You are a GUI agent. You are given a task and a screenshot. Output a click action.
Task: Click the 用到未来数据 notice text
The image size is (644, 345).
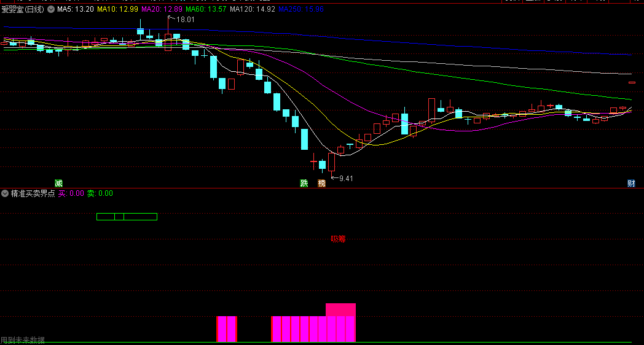coord(23,339)
